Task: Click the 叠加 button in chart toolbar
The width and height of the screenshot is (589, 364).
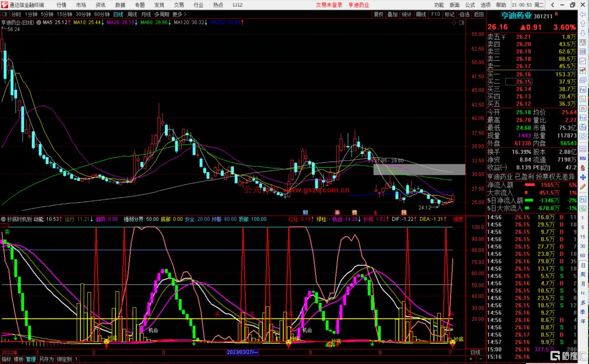Action: 393,14
